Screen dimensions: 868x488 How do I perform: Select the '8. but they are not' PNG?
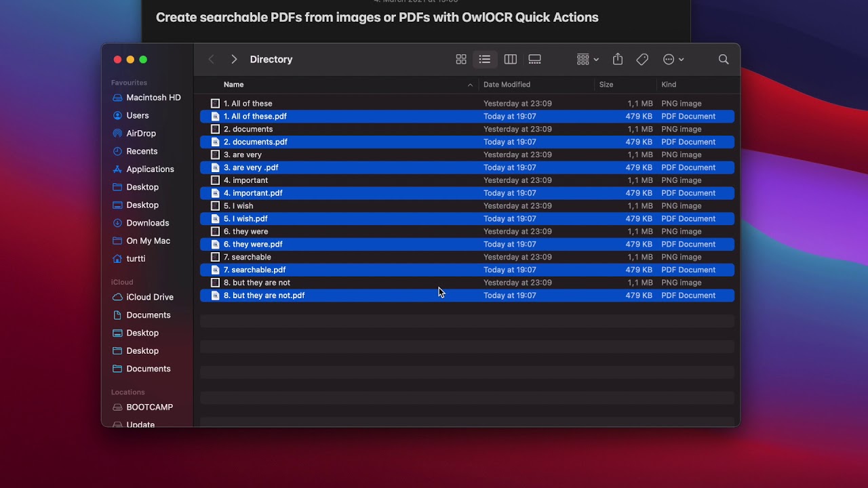tap(467, 283)
